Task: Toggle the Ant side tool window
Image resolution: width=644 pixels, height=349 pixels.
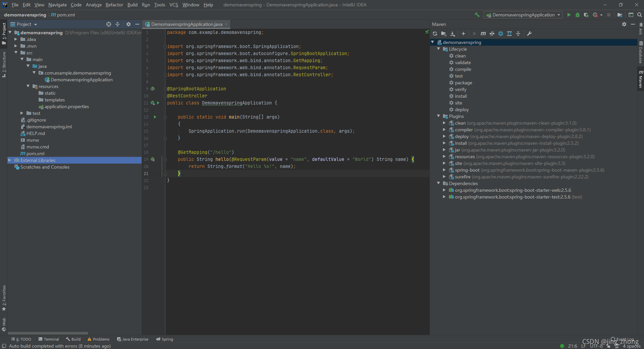Action: [x=641, y=29]
